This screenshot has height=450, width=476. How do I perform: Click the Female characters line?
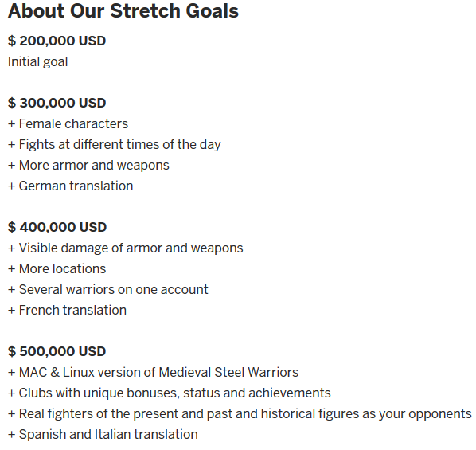click(68, 123)
